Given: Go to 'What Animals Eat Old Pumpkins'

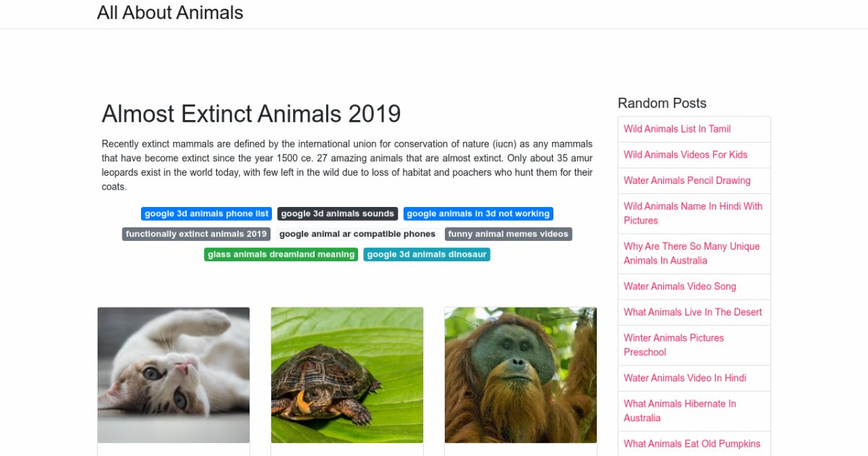Looking at the screenshot, I should (x=692, y=444).
